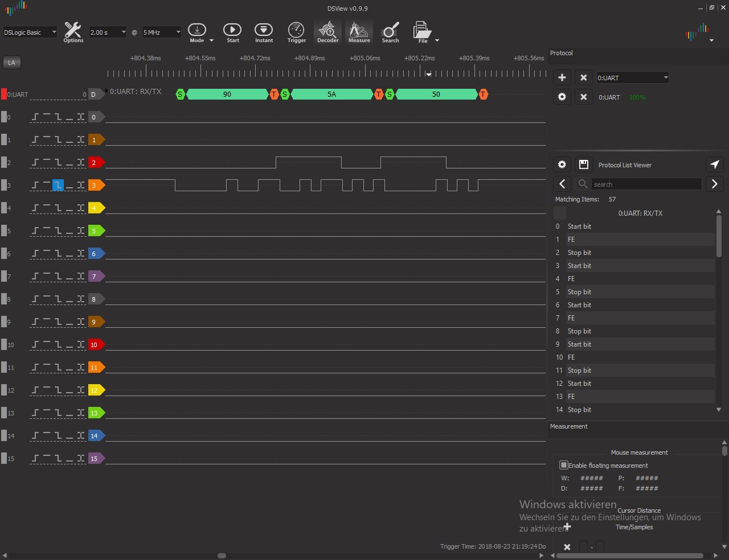Open the Trigger panel
This screenshot has height=560, width=729.
(x=296, y=32)
